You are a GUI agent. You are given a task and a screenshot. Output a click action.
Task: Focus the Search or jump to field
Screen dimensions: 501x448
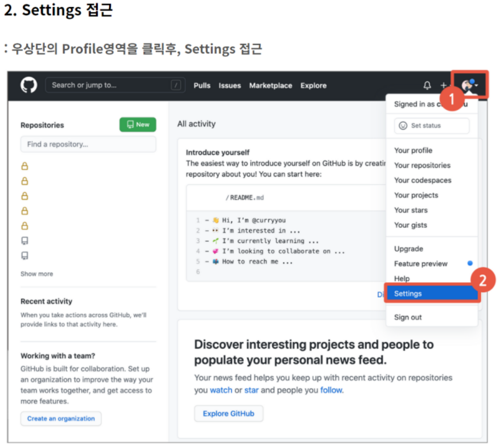[x=115, y=85]
